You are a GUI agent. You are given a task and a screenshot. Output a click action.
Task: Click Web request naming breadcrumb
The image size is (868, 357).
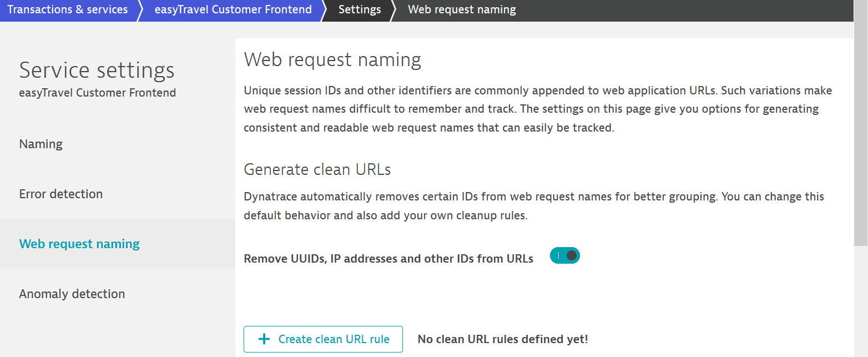point(462,10)
